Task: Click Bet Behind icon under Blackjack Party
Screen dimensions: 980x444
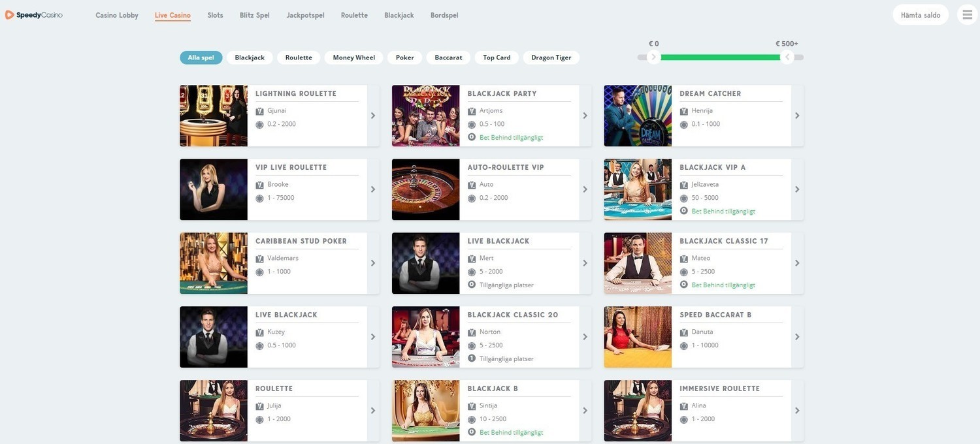Action: [472, 137]
